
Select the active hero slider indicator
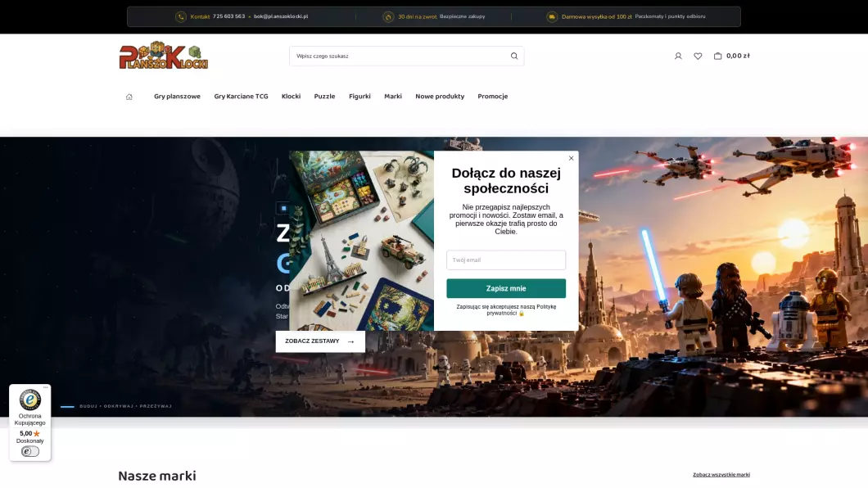coord(67,407)
